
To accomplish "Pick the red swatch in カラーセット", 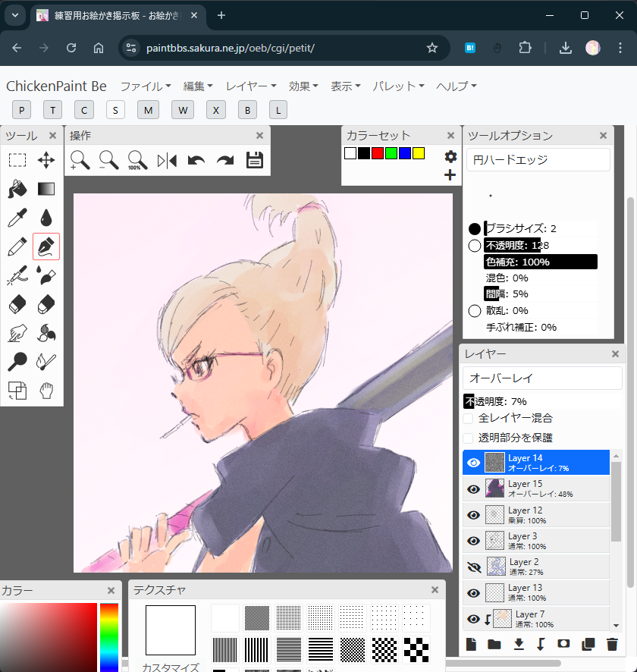I will coord(378,153).
